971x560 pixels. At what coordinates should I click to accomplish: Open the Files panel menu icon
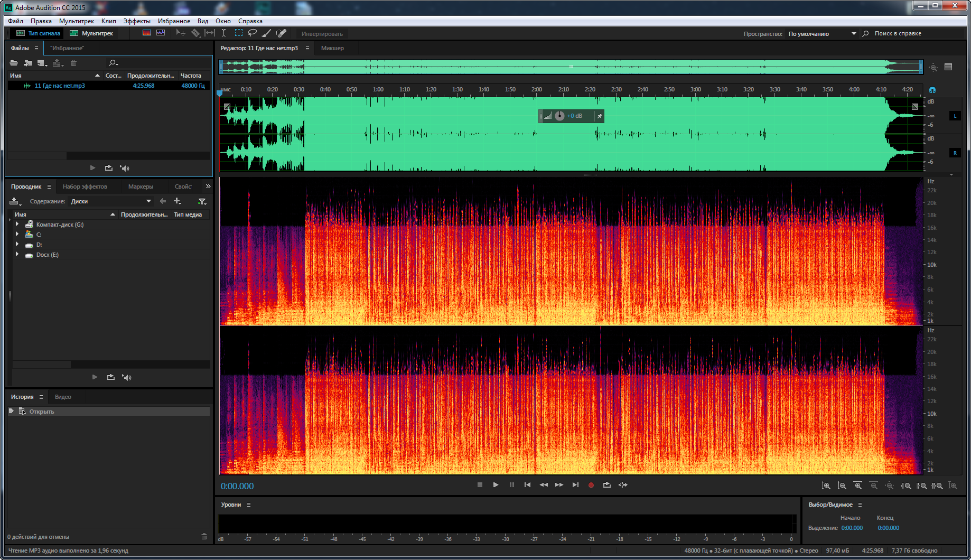coord(36,48)
